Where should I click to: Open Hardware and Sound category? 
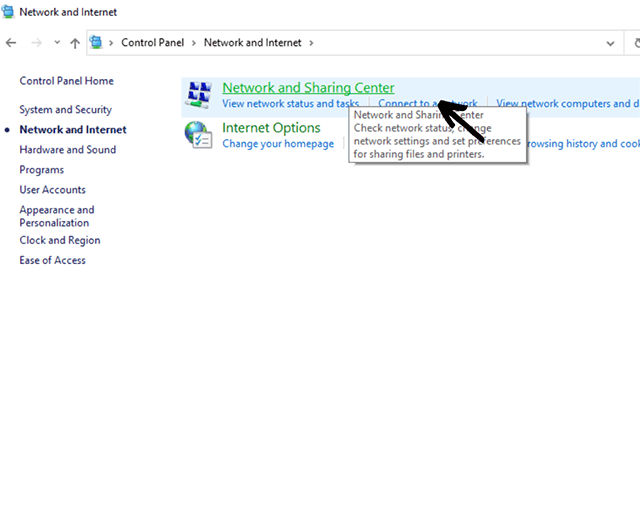pos(68,149)
